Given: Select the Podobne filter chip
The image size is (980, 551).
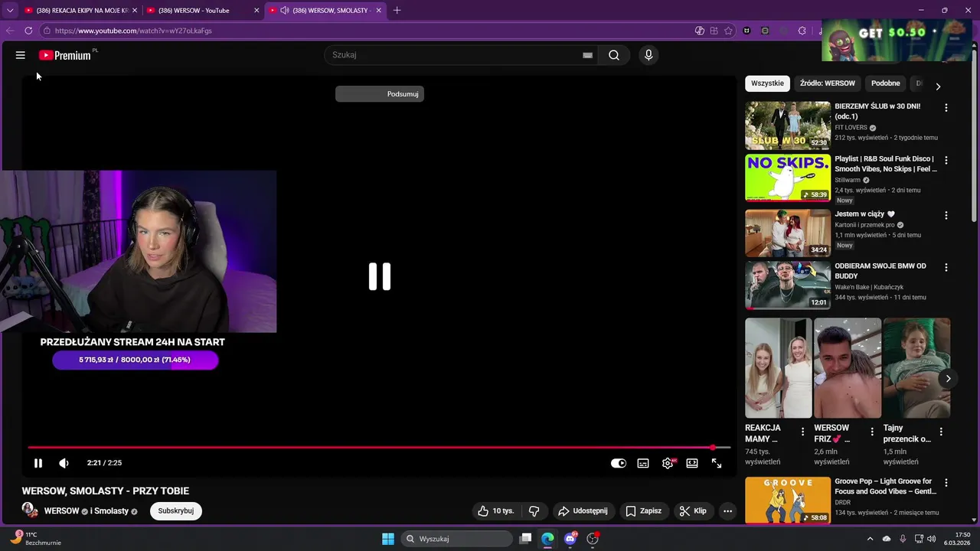Looking at the screenshot, I should click(886, 83).
